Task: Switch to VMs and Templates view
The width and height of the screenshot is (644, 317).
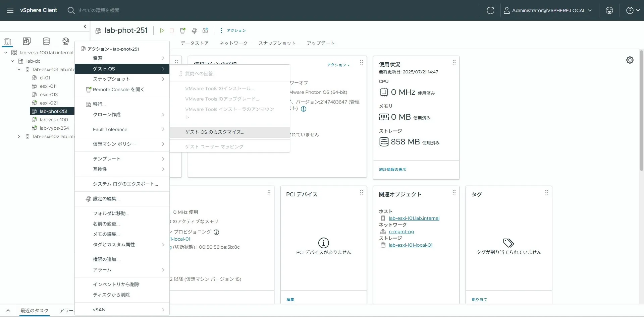Action: (27, 41)
